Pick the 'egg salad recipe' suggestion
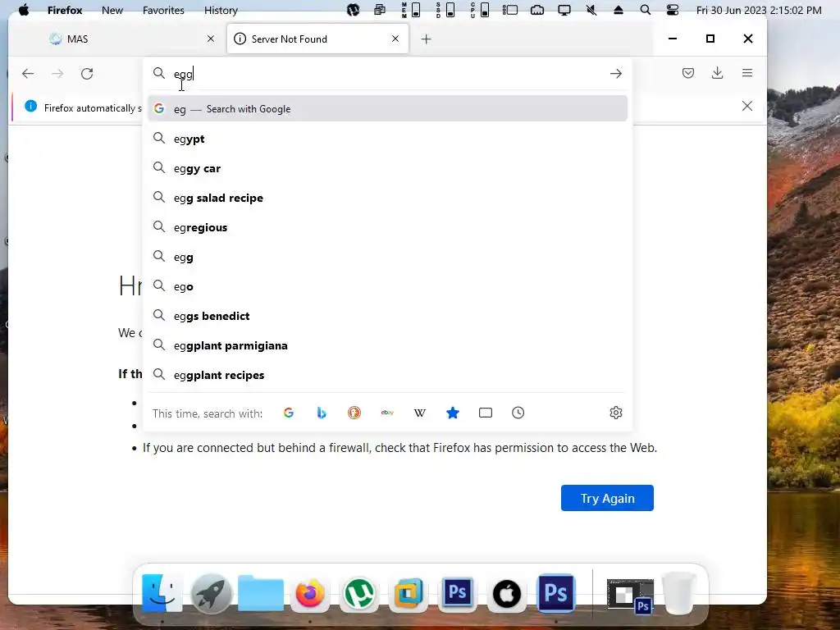The image size is (840, 630). coord(387,198)
